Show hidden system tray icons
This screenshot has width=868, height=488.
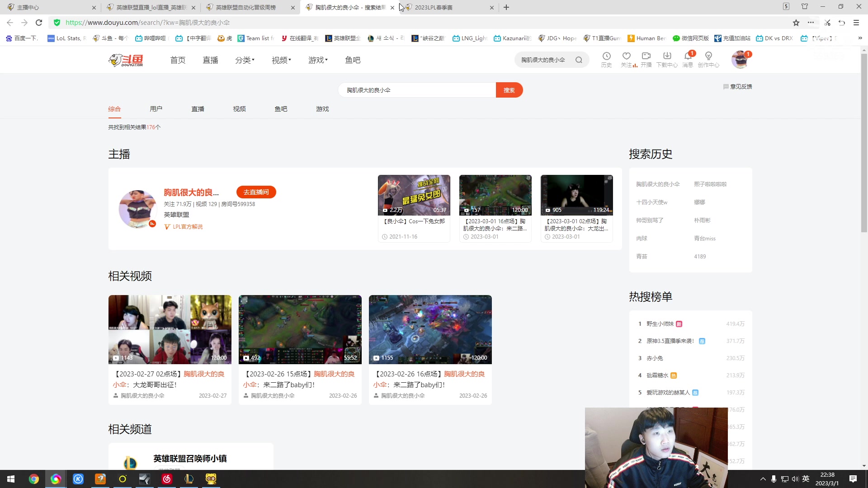coord(763,479)
